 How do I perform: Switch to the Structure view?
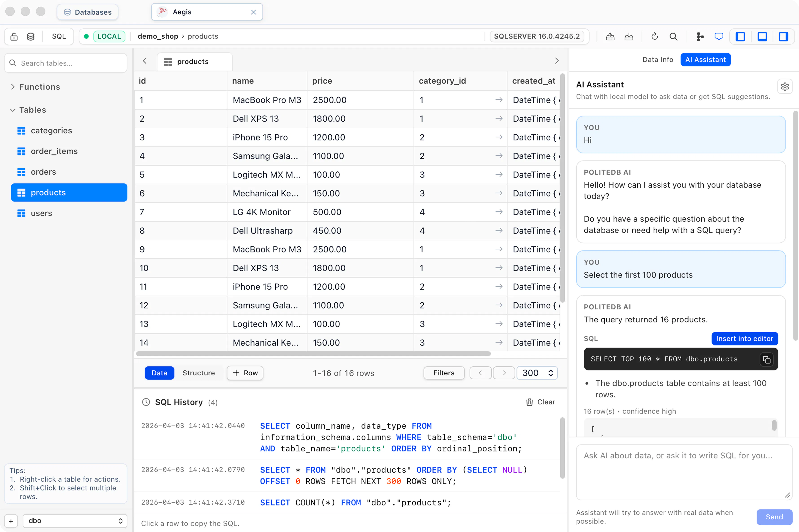tap(198, 373)
